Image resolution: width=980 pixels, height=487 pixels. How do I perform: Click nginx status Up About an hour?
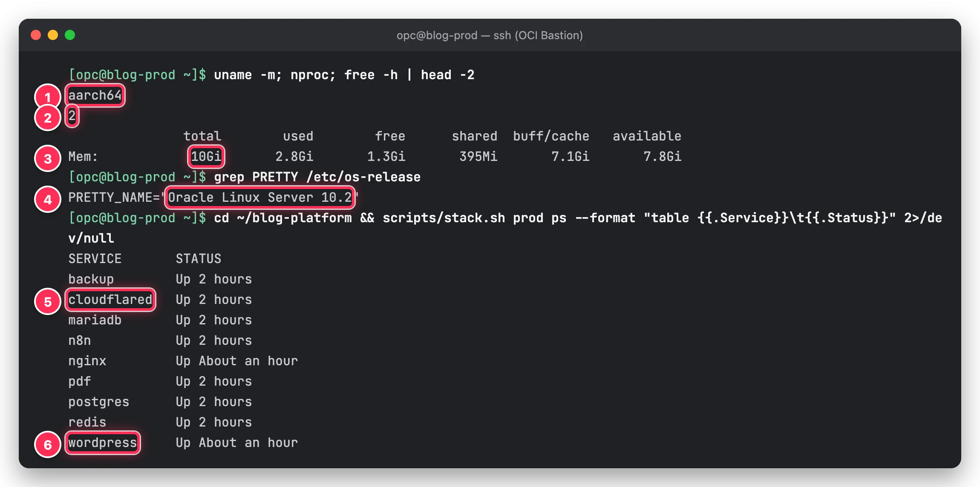click(237, 361)
